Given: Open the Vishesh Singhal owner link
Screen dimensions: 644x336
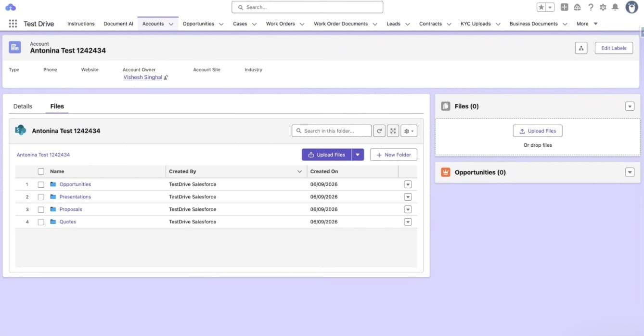Looking at the screenshot, I should pyautogui.click(x=142, y=78).
